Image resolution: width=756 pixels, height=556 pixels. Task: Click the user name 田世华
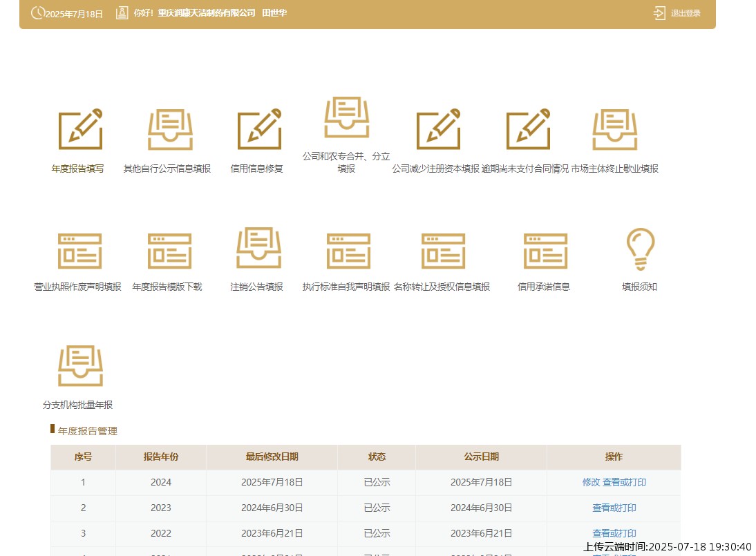274,13
